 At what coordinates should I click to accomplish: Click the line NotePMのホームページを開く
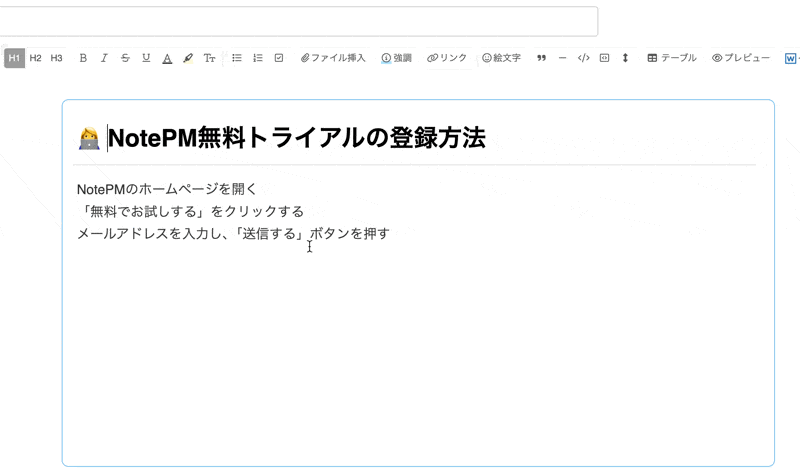click(166, 189)
